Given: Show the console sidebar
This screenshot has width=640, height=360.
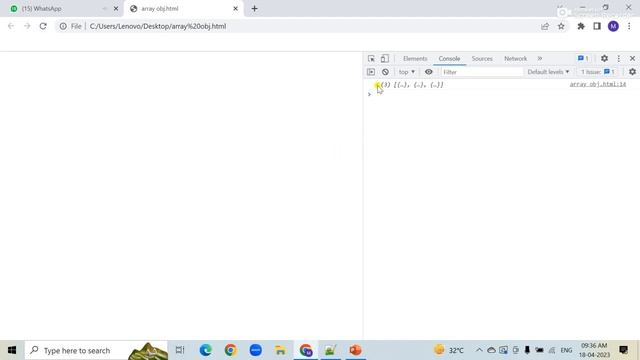Looking at the screenshot, I should (x=371, y=72).
